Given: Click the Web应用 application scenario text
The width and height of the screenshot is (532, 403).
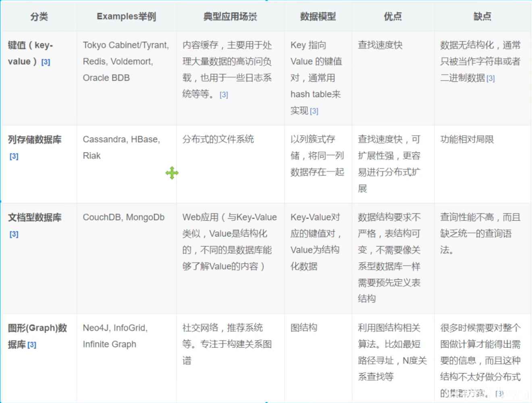Looking at the screenshot, I should pyautogui.click(x=229, y=242).
